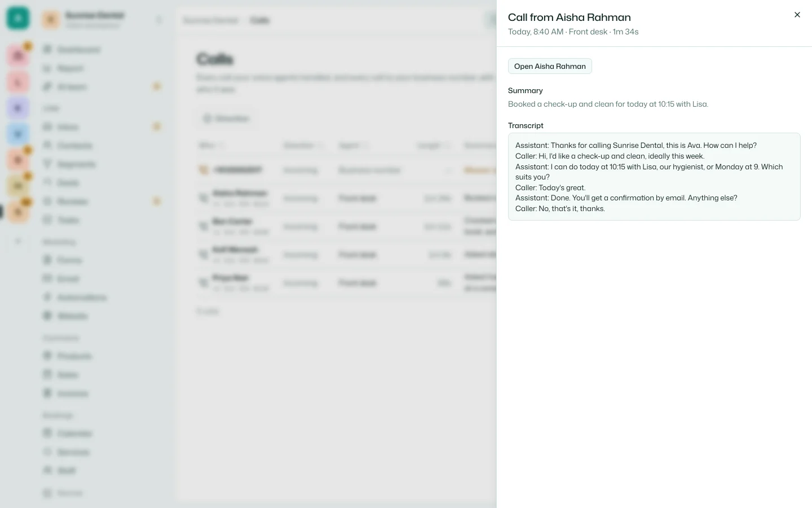
Task: Sort calls by the Agent column
Action: point(354,146)
